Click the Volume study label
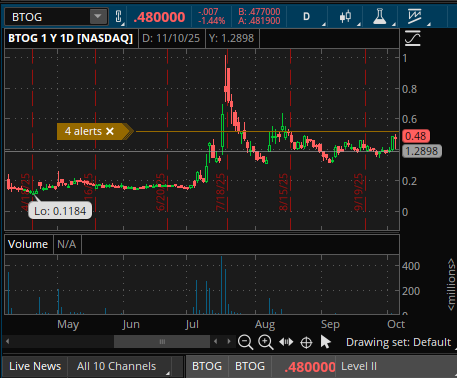Screen dimensions: 457x378 (28, 244)
